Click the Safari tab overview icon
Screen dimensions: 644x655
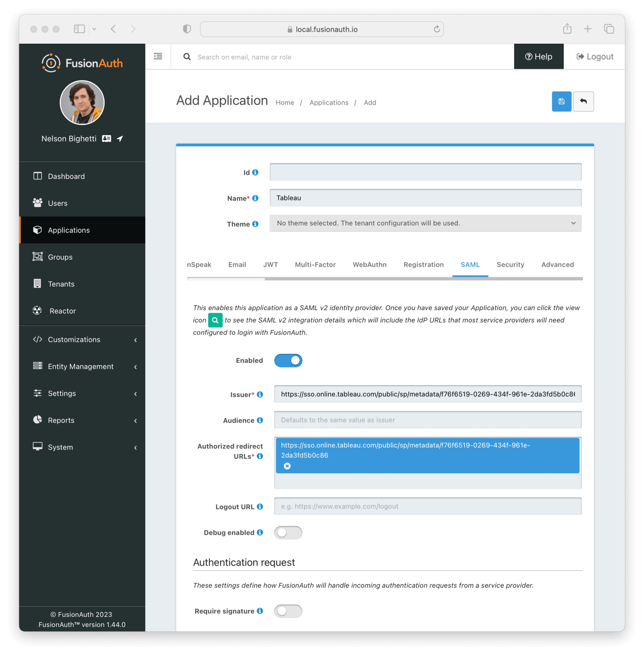(x=609, y=29)
